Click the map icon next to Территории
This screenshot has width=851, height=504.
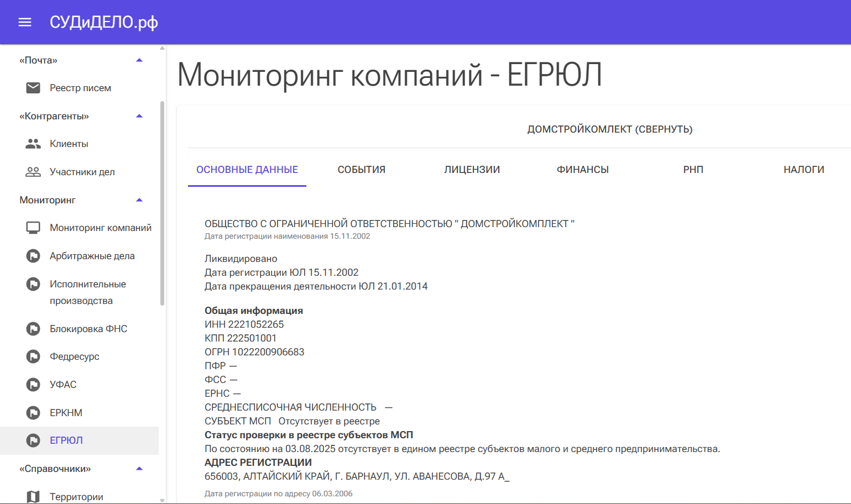[x=33, y=496]
